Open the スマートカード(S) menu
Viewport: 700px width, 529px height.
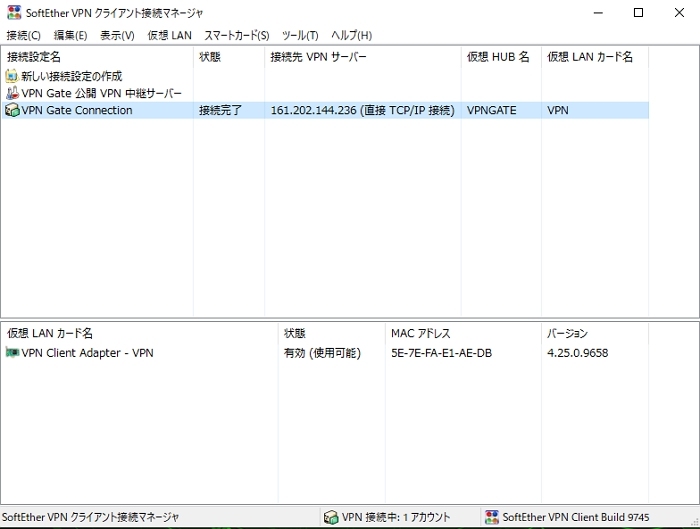pyautogui.click(x=237, y=35)
